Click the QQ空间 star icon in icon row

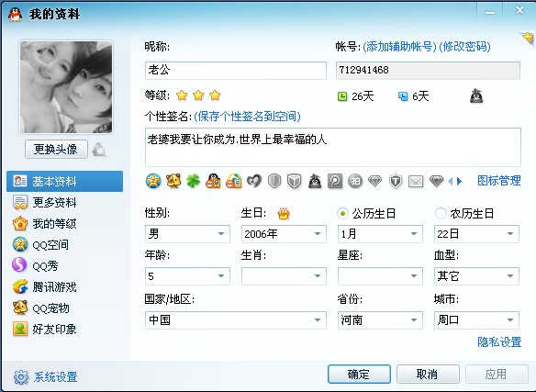click(153, 181)
